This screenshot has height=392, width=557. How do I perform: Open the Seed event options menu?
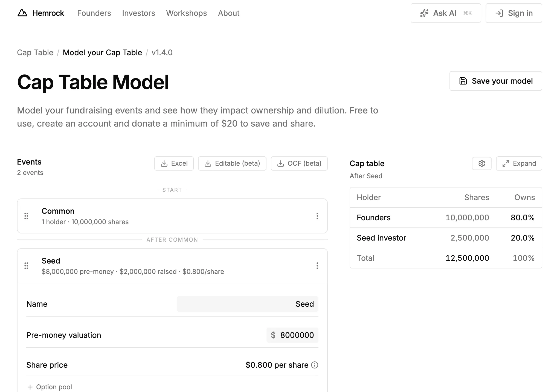click(x=317, y=266)
